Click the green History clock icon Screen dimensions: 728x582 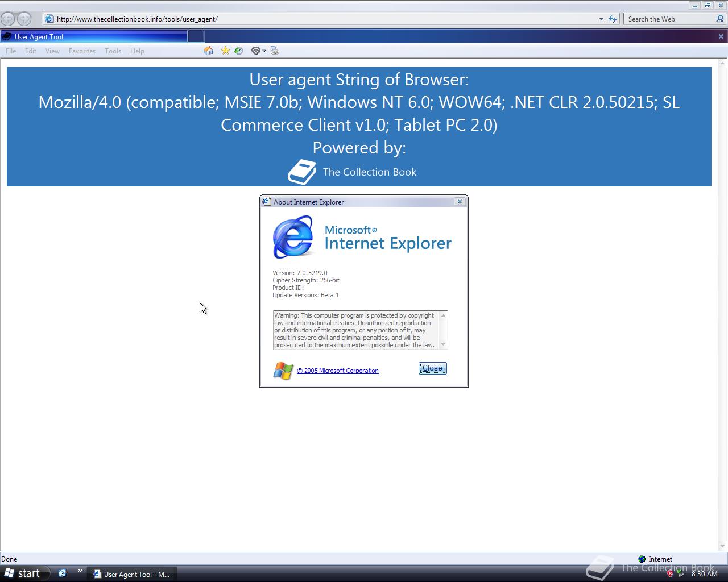(239, 51)
